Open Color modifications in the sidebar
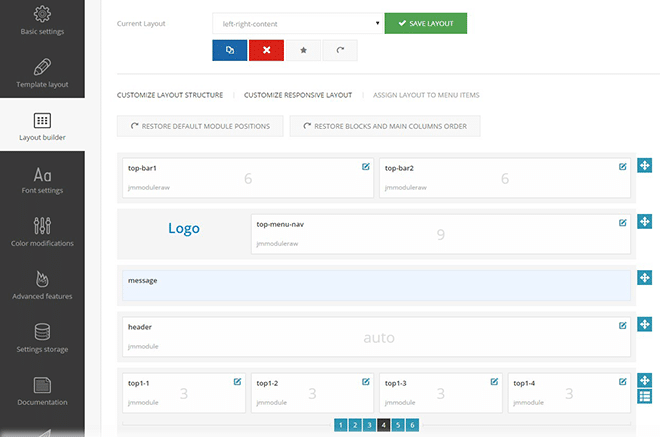This screenshot has width=660, height=437. [42, 232]
